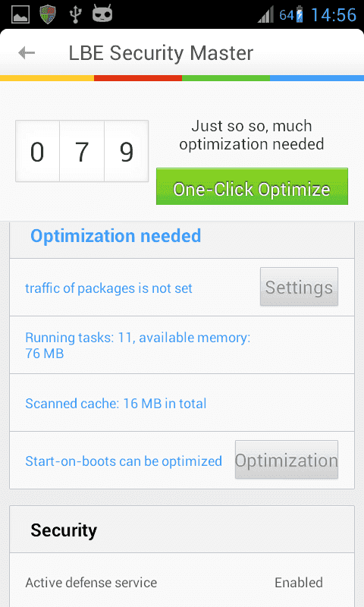
Task: Tap the LBE Security Master title
Action: click(x=161, y=53)
